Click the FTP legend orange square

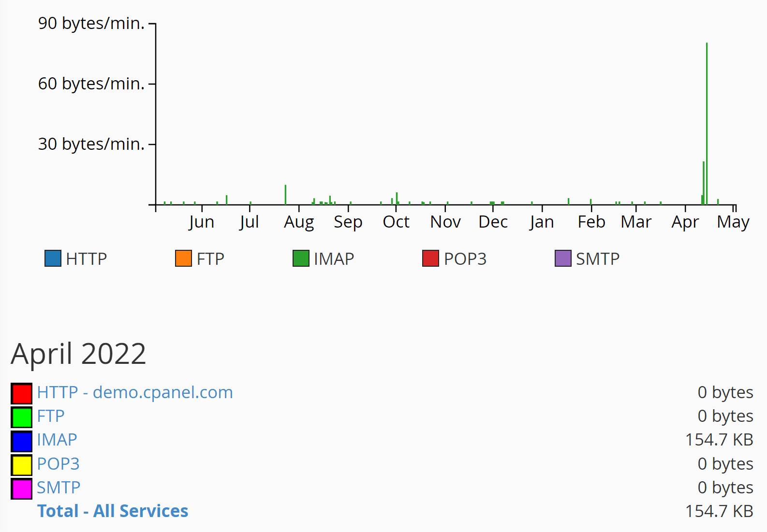(183, 259)
